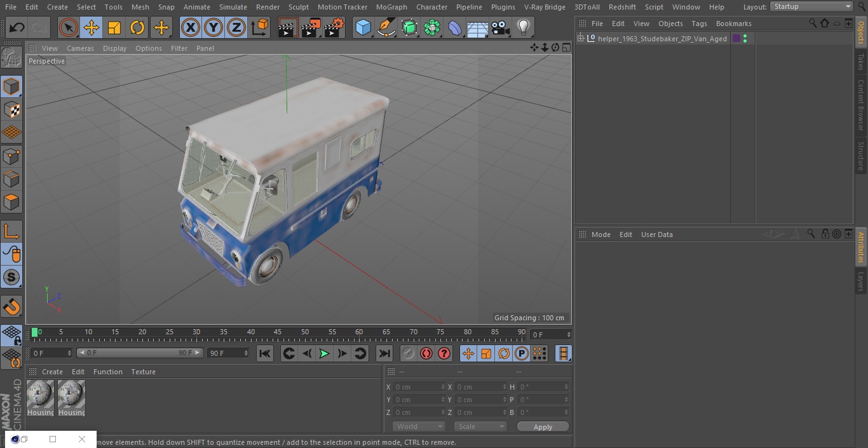Add a Light object

click(523, 27)
